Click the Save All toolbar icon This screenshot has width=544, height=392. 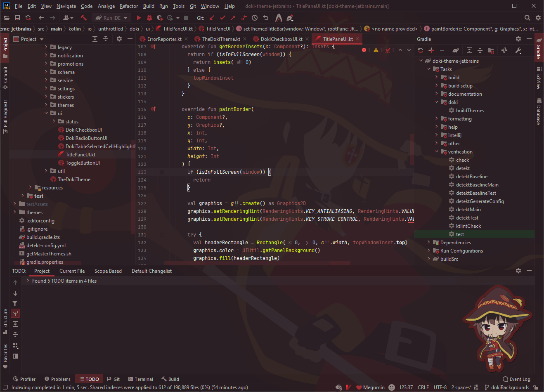point(17,18)
